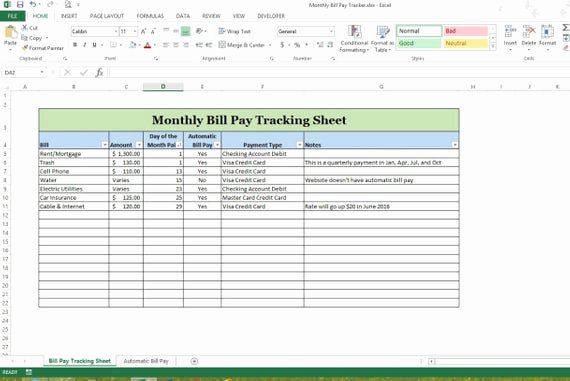Switch to DATA ribbon tab
Image resolution: width=570 pixels, height=381 pixels.
point(183,16)
